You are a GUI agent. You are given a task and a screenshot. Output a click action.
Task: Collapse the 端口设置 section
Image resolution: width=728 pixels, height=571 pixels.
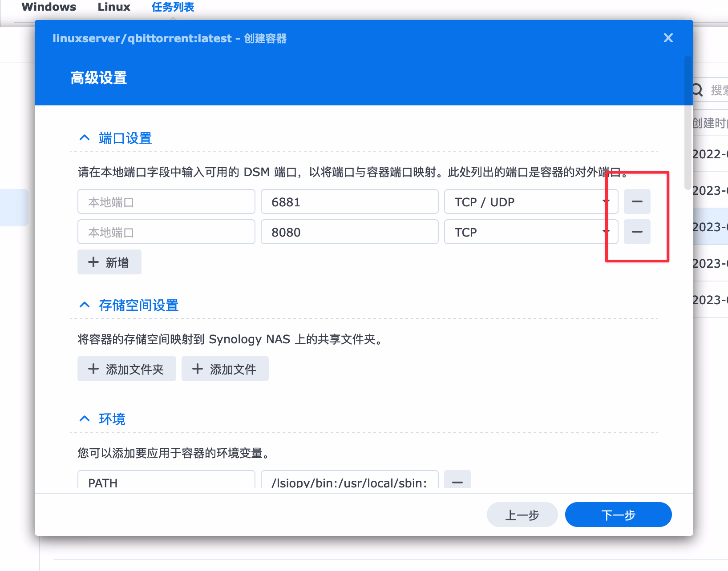[85, 138]
